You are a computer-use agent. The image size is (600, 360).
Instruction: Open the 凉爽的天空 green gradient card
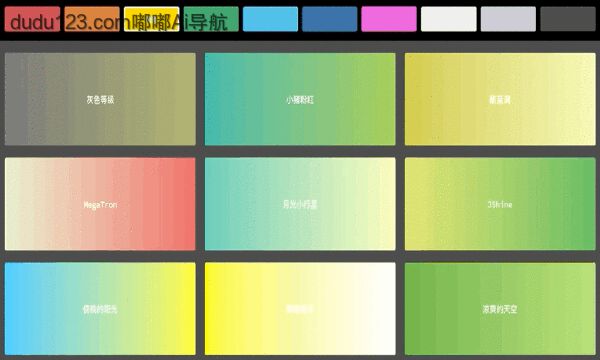tap(500, 309)
